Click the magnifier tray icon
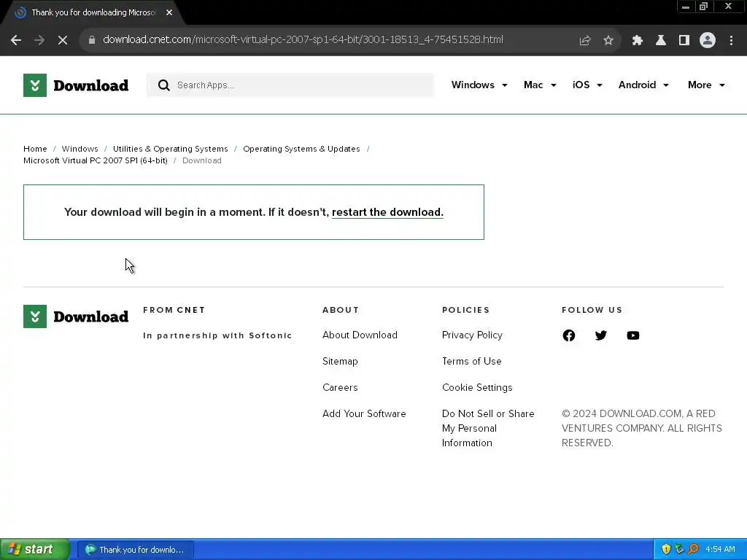The height and width of the screenshot is (560, 747). coord(693,549)
